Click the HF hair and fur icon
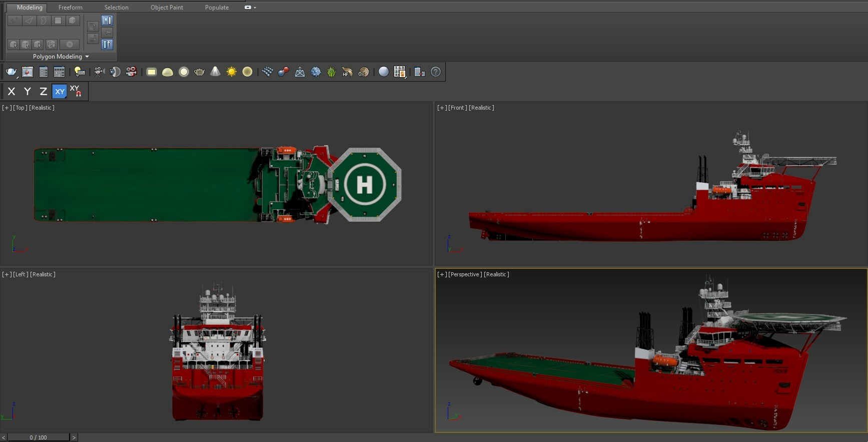 (347, 72)
